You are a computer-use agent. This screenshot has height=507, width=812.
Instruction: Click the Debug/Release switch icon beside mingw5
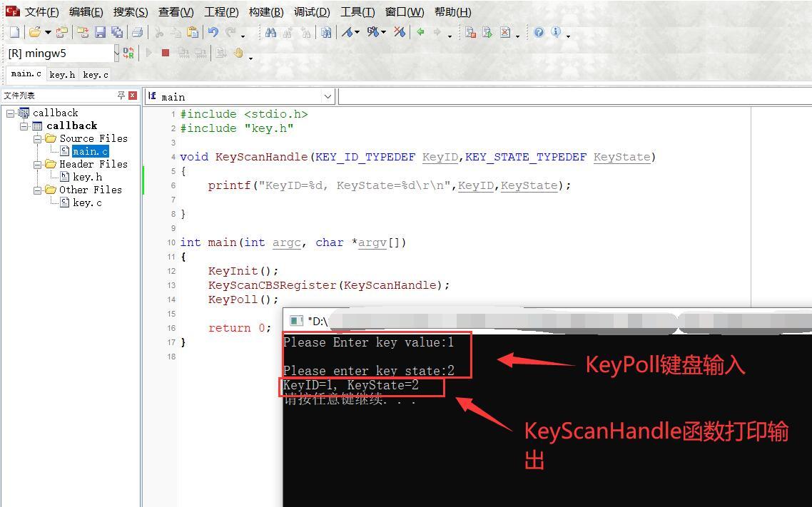point(128,53)
